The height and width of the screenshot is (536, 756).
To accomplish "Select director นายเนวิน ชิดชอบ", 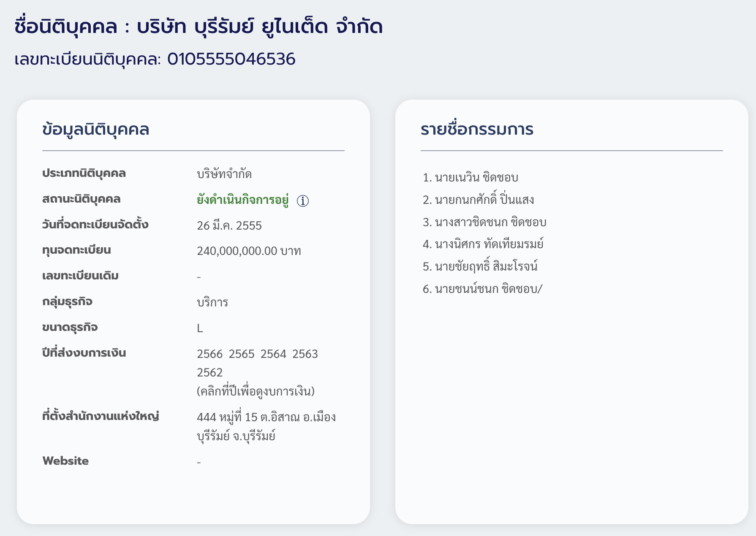I will tap(476, 177).
